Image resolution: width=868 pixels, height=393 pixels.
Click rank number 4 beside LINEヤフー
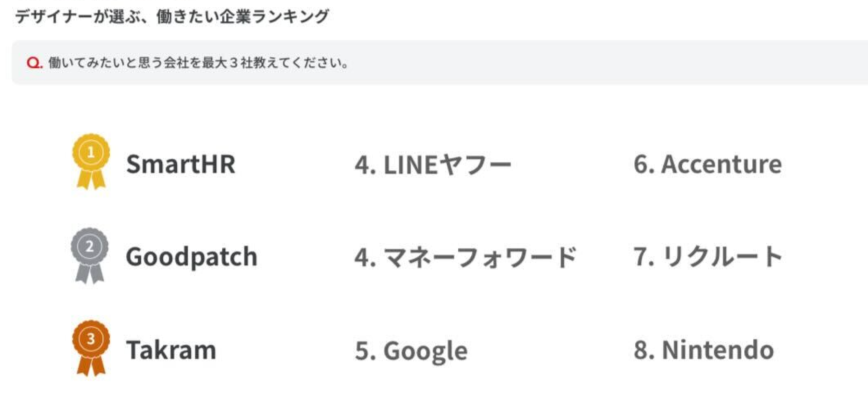pos(363,165)
